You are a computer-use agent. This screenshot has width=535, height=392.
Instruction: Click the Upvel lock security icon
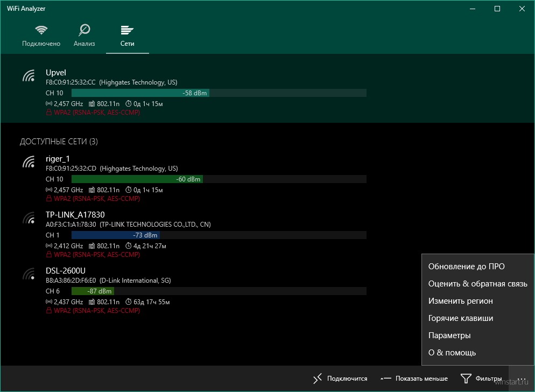tap(49, 113)
